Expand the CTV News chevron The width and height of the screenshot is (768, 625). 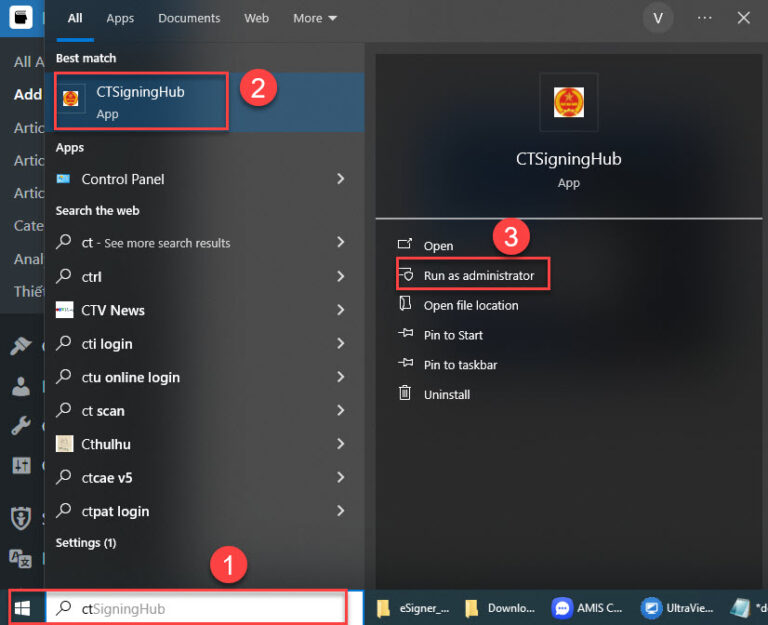[x=340, y=310]
